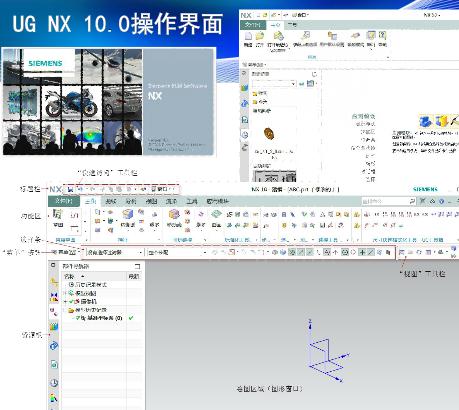Click the command finder search field
This screenshot has height=410, width=459.
point(388,201)
